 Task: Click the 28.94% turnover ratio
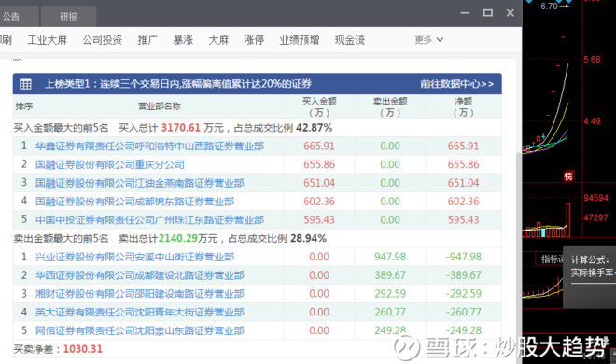point(308,239)
